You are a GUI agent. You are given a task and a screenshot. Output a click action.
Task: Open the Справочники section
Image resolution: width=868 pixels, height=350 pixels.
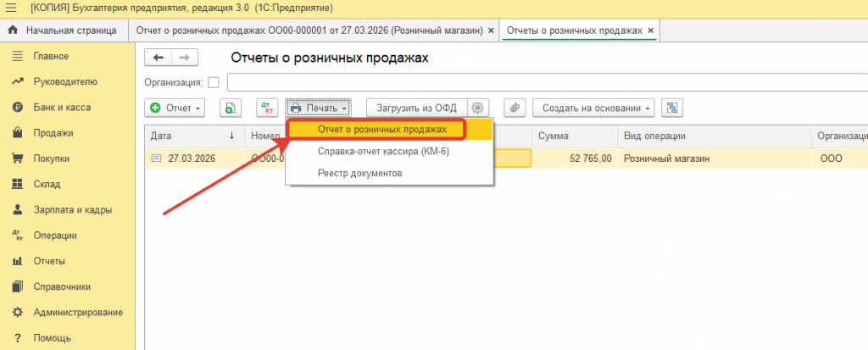click(62, 287)
